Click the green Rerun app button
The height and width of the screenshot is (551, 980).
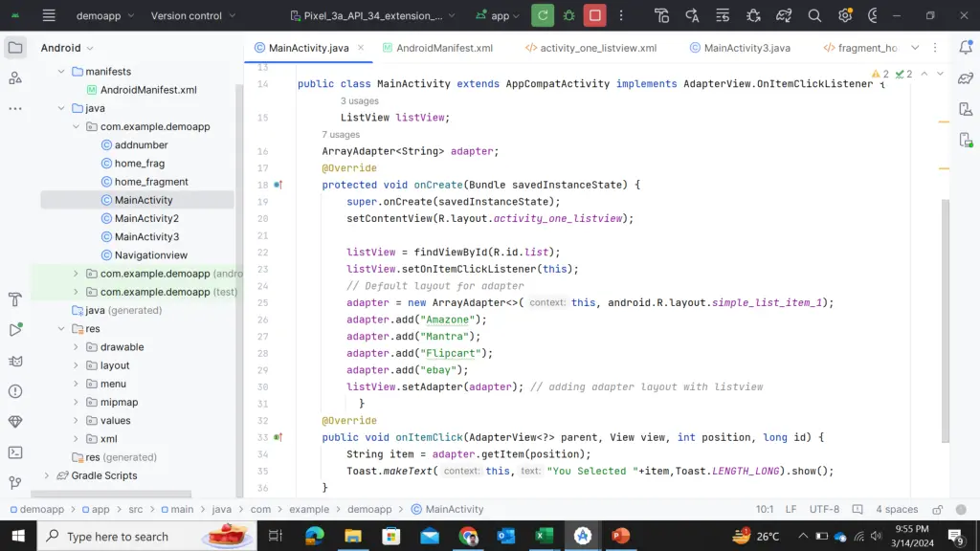[x=543, y=15]
